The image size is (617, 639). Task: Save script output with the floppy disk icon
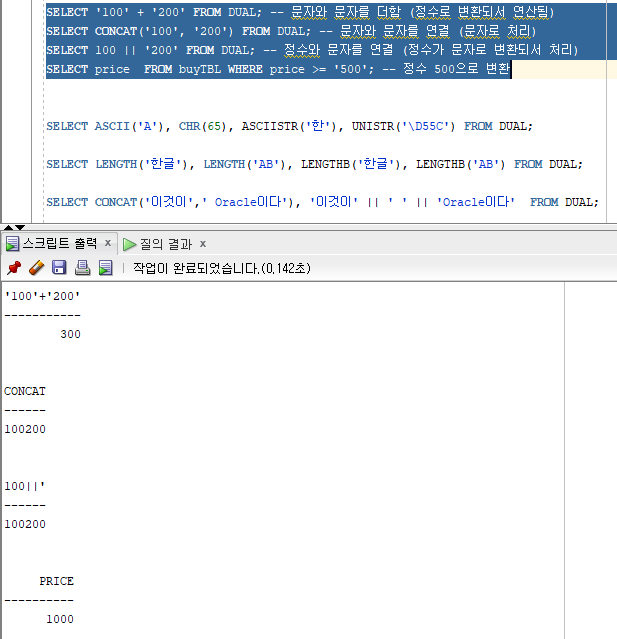(x=59, y=268)
